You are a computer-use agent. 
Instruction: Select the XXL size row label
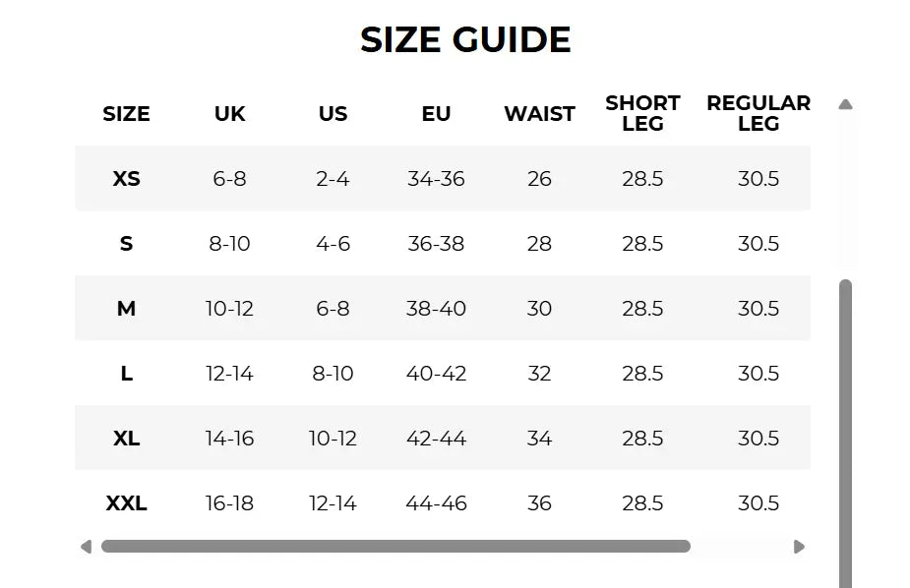127,502
